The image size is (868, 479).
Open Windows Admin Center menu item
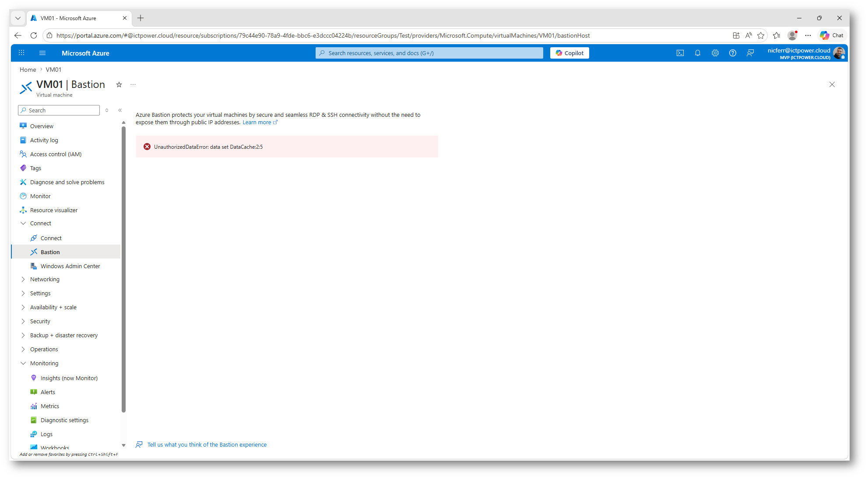coord(70,266)
